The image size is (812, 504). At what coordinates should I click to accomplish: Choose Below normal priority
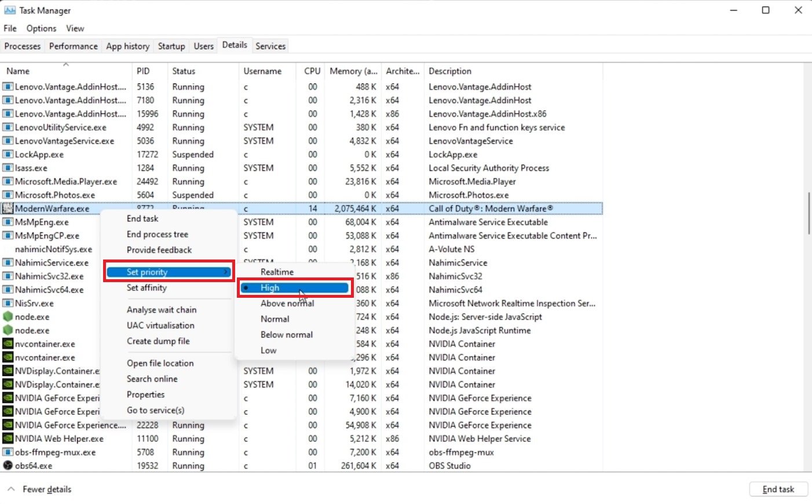tap(286, 335)
